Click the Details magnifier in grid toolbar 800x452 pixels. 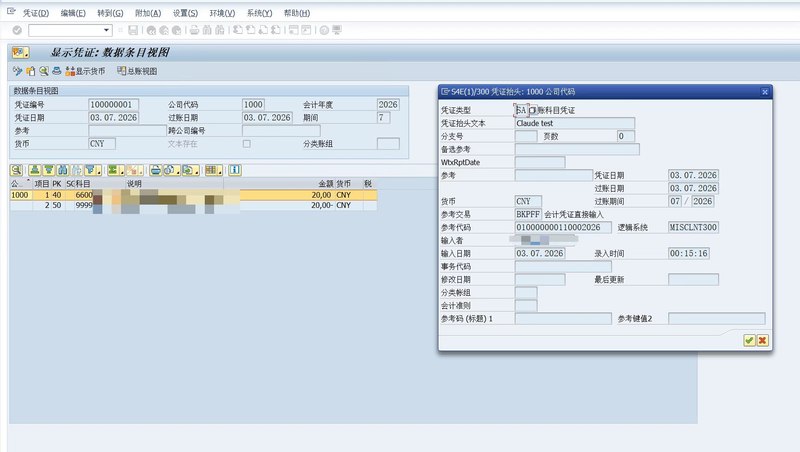(16, 170)
